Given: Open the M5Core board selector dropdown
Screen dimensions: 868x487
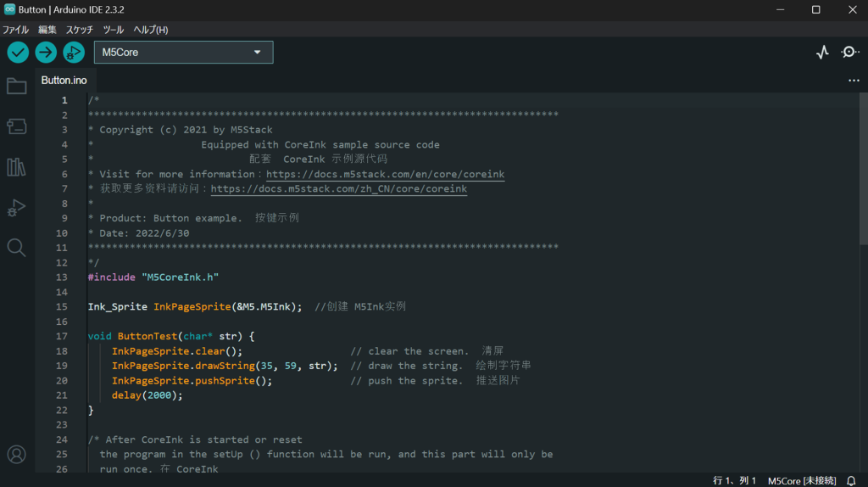Looking at the screenshot, I should coord(183,52).
